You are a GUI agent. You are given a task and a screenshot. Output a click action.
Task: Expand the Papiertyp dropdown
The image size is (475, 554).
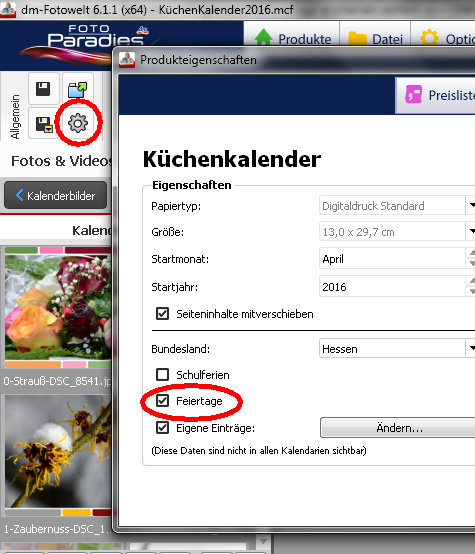click(x=397, y=205)
